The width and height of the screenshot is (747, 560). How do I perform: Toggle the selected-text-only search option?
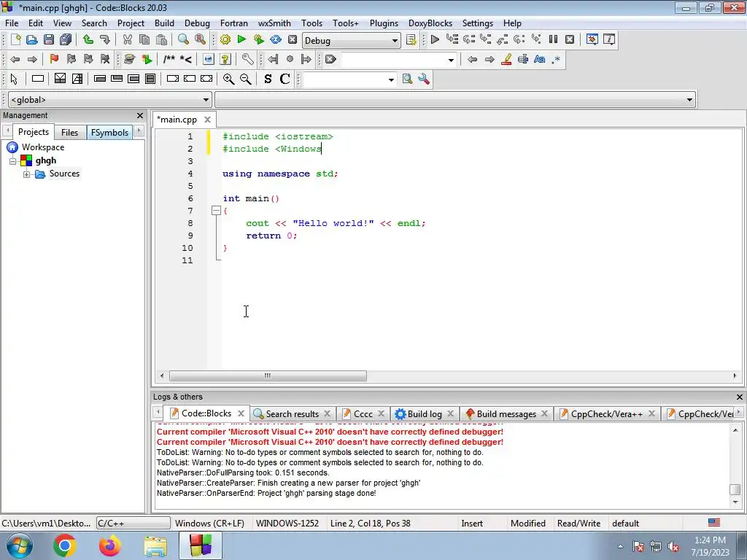[522, 59]
